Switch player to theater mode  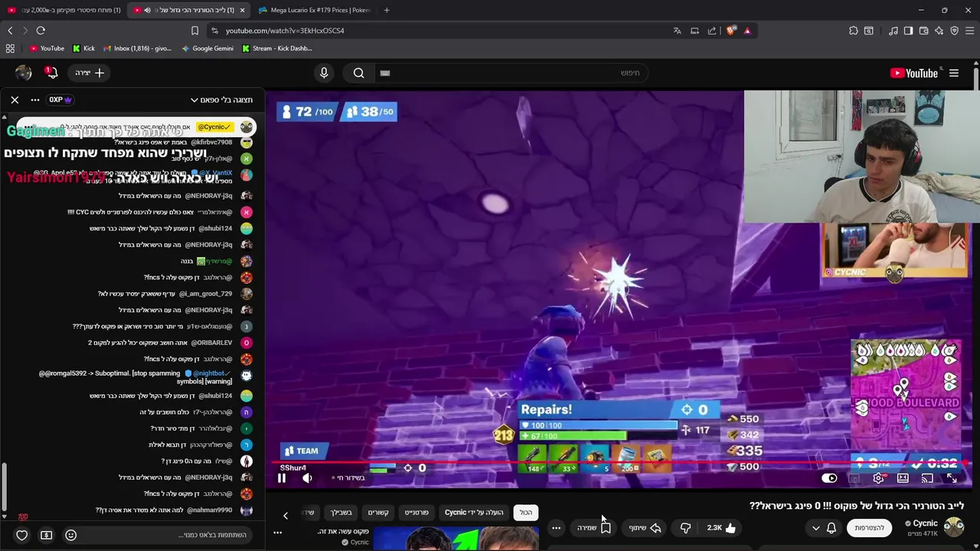point(903,478)
